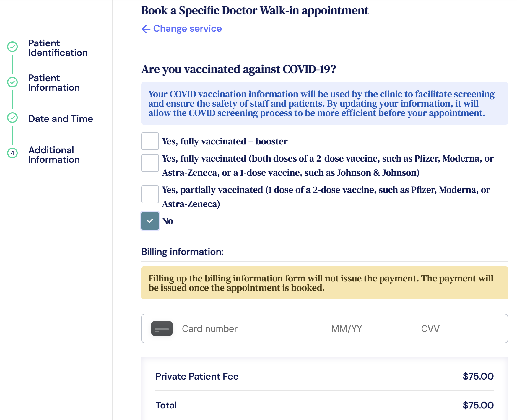517x420 pixels.
Task: Click the Patient Information step checkmark icon
Action: click(x=12, y=82)
